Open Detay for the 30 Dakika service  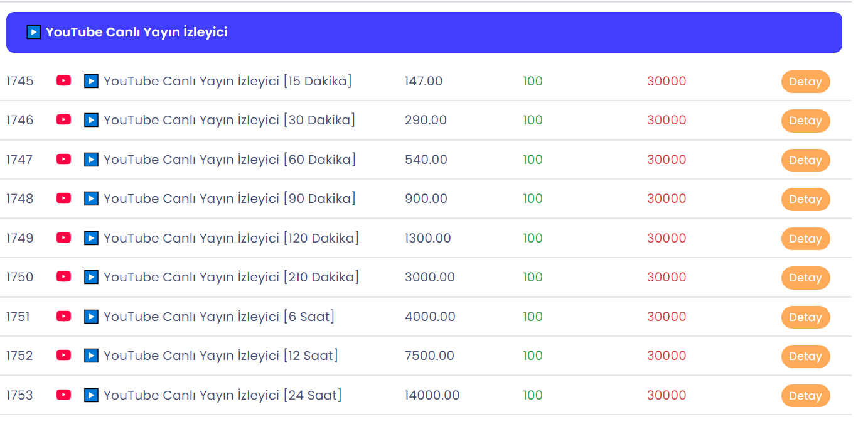pyautogui.click(x=805, y=121)
